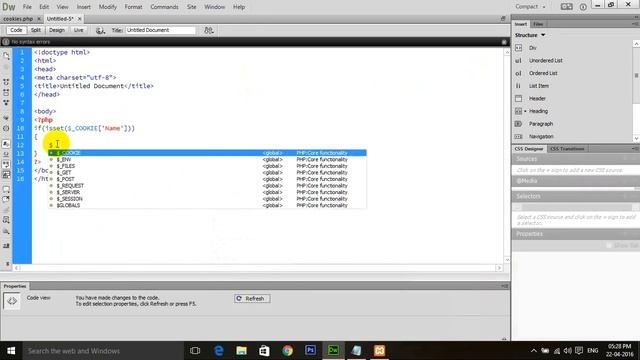Toggle Highlight Invalid Code
Viewport: 640px width, 360px height.
coord(6,154)
